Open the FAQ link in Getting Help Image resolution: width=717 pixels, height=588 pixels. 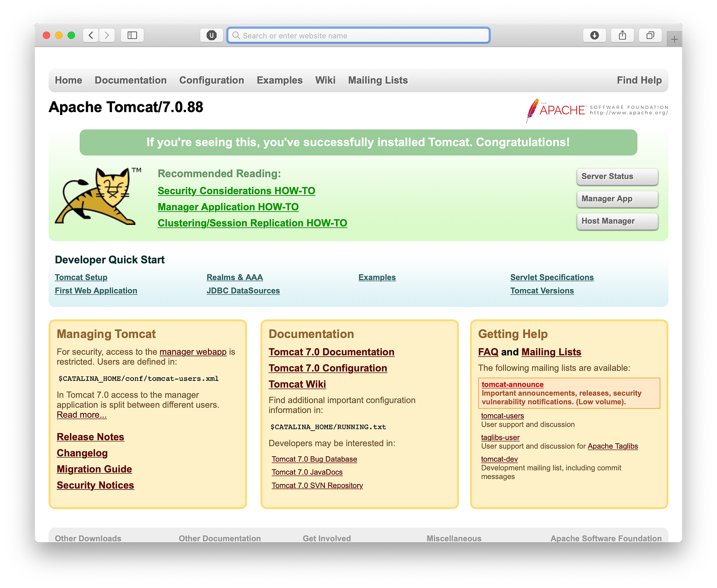coord(488,352)
